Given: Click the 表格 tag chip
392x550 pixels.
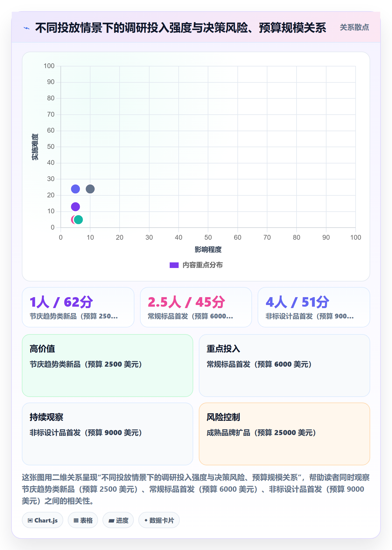Looking at the screenshot, I should 83,520.
